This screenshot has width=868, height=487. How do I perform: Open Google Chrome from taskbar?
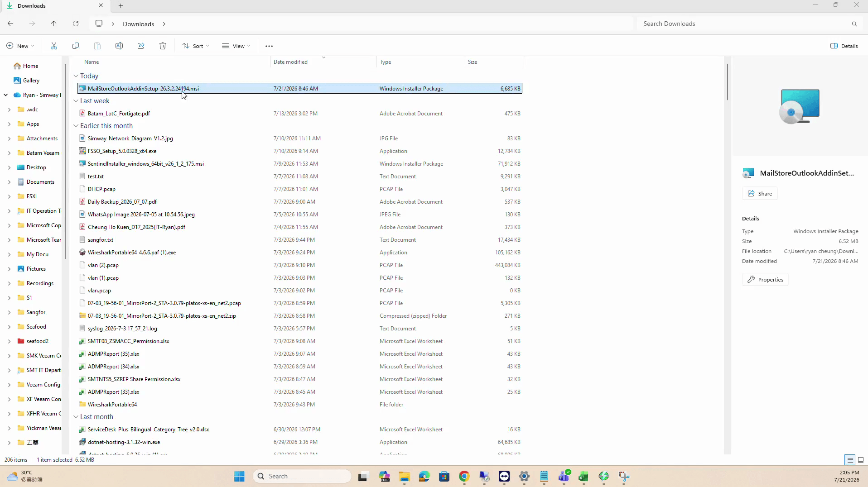point(464,476)
